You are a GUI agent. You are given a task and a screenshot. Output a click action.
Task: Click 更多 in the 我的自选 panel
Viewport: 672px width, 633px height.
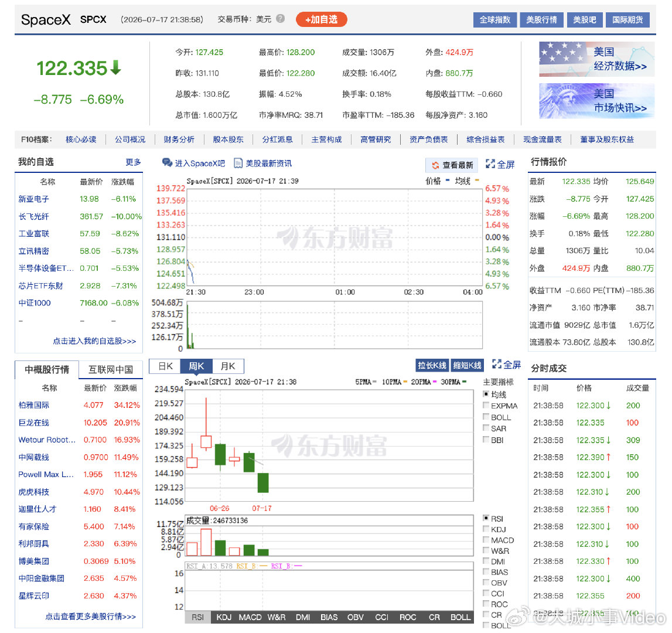[x=133, y=162]
